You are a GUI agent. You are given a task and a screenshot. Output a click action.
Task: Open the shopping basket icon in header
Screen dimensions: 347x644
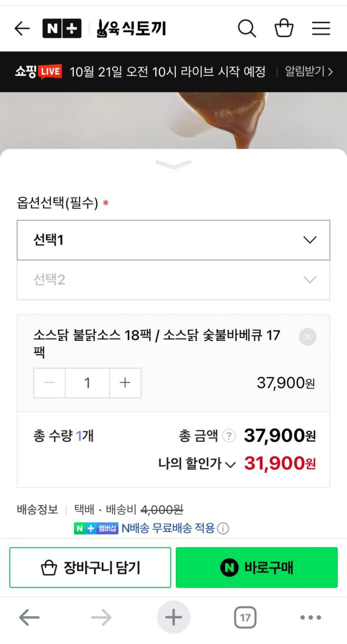pyautogui.click(x=284, y=28)
